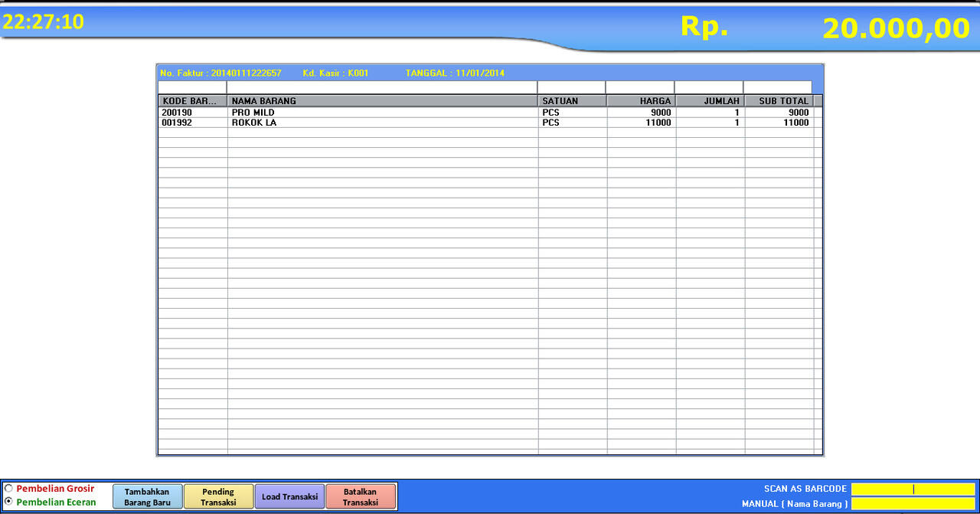Click the Kd. Kasir K001 label
980x514 pixels.
[336, 73]
